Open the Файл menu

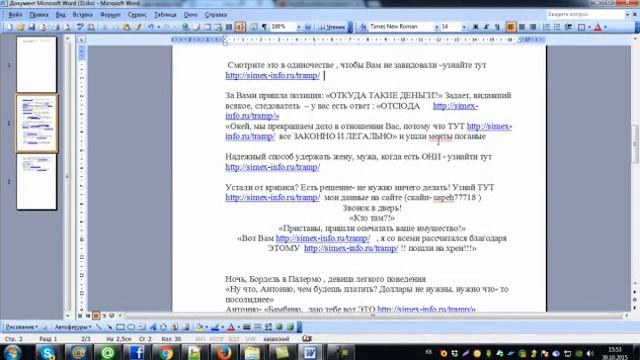(x=15, y=15)
